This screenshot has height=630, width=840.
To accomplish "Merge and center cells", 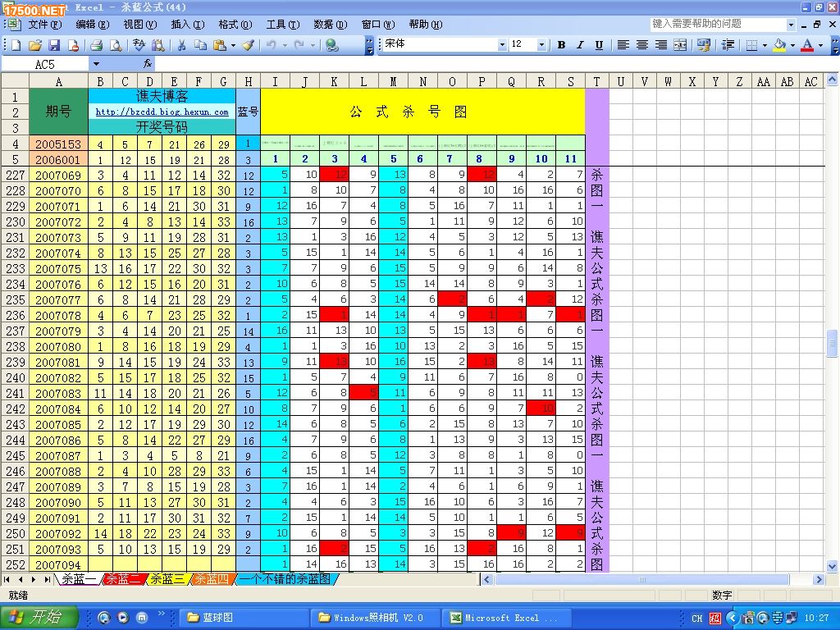I will coord(680,45).
